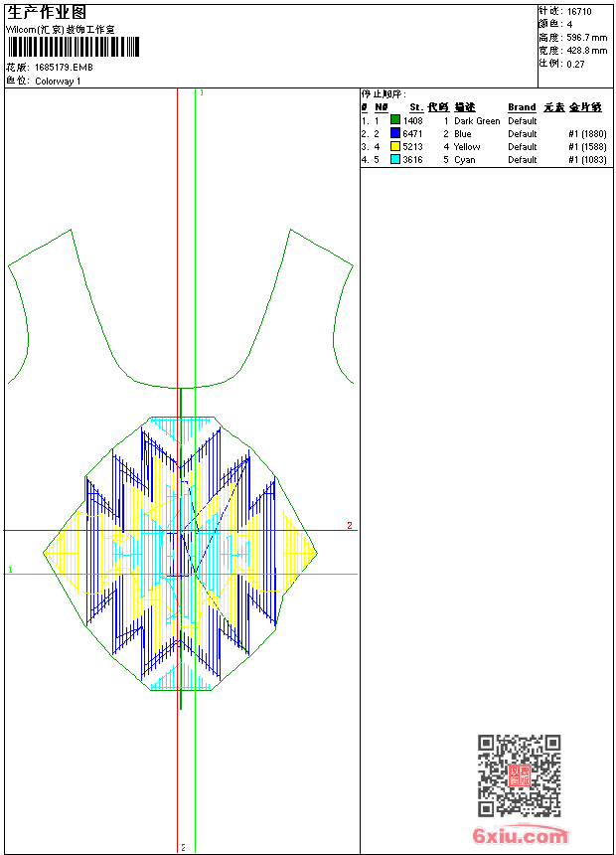Viewport: 616px width, 855px height.
Task: Click the '金片链' column header
Action: coord(585,107)
